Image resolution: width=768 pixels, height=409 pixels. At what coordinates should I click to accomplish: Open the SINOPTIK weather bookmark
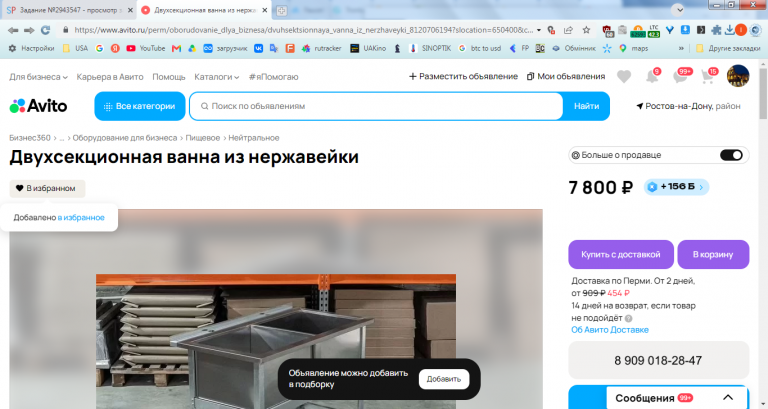point(430,48)
